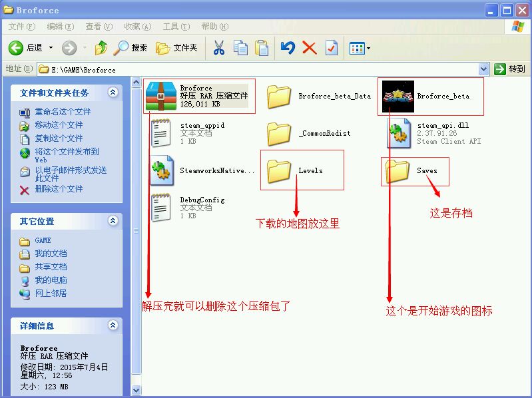Viewport: 532px width, 398px height.
Task: Open the 文件(F) menu
Action: (22, 27)
